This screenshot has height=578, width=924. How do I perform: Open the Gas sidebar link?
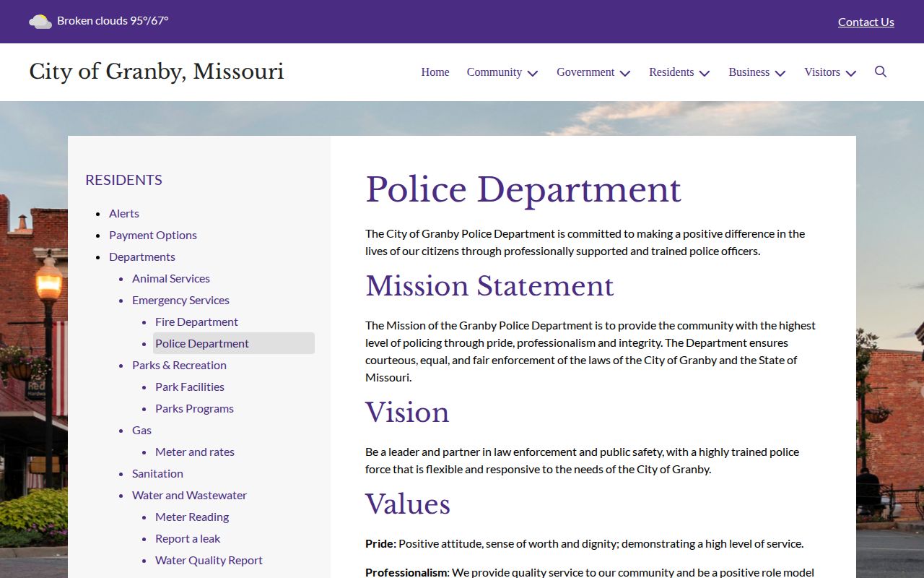tap(141, 430)
